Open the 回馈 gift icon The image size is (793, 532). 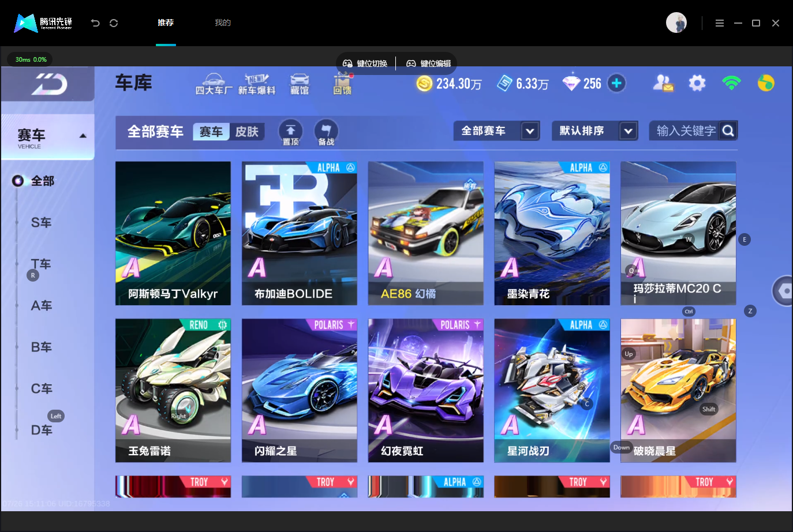point(342,84)
